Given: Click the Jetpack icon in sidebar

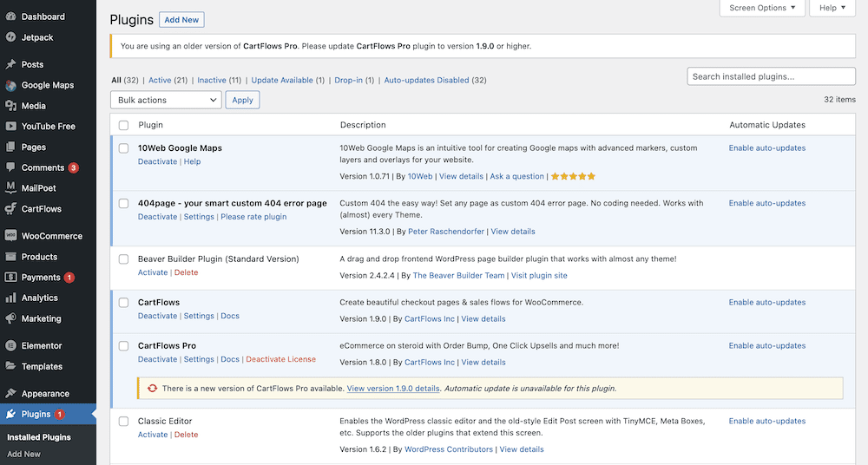Looking at the screenshot, I should [x=10, y=37].
